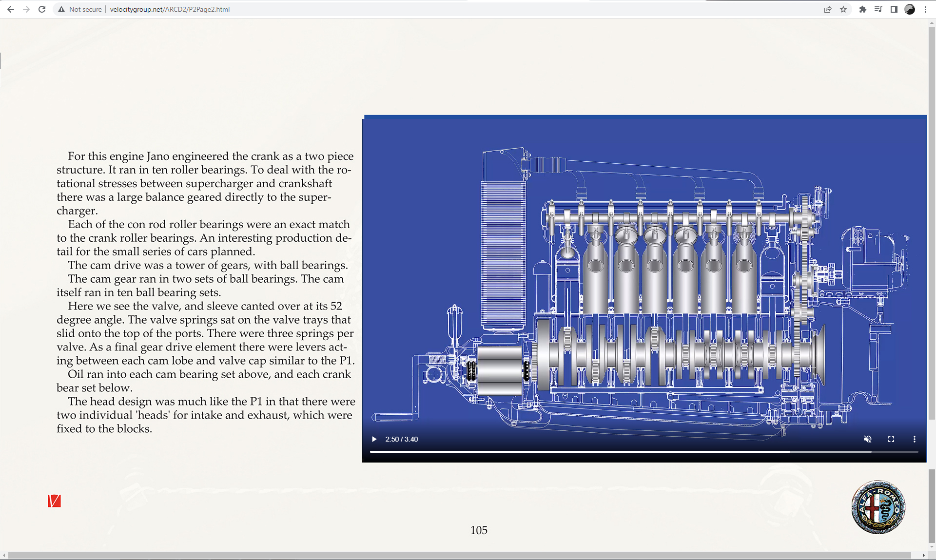This screenshot has height=560, width=936.
Task: Click the video time 2:50 / 3:40
Action: 402,439
